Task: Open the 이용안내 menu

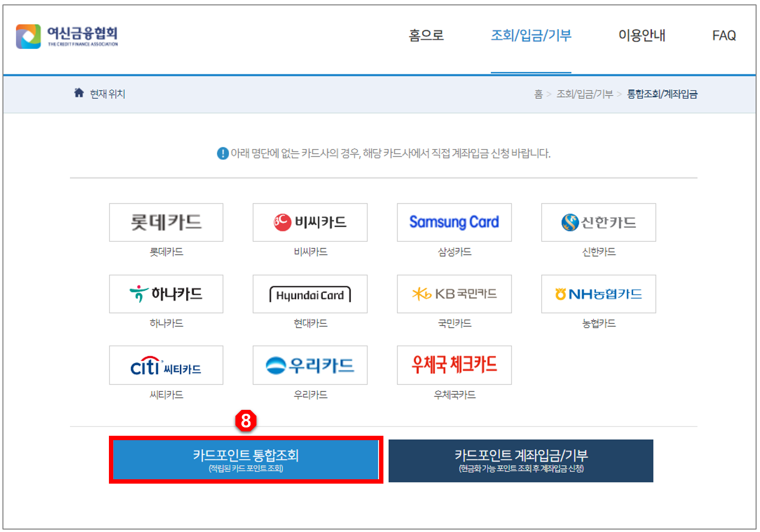Action: (x=642, y=36)
